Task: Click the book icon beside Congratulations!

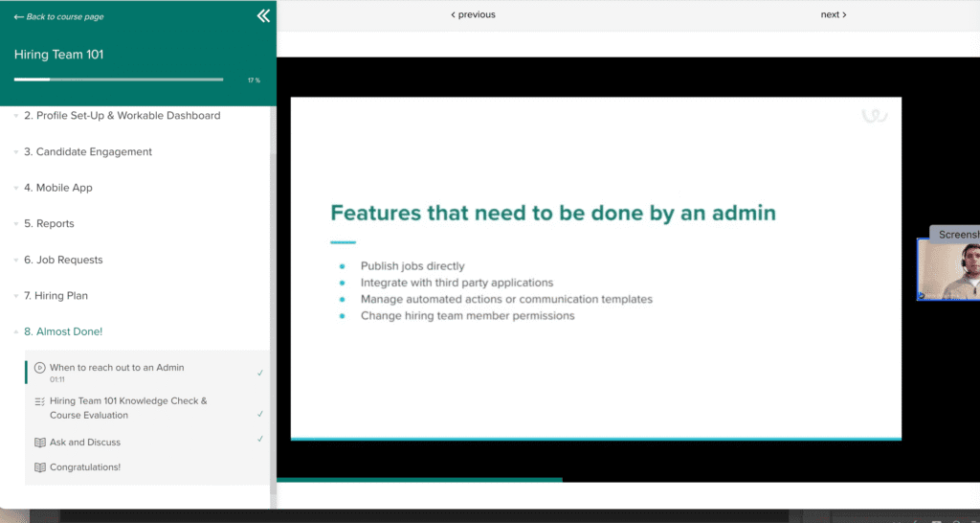Action: click(40, 467)
